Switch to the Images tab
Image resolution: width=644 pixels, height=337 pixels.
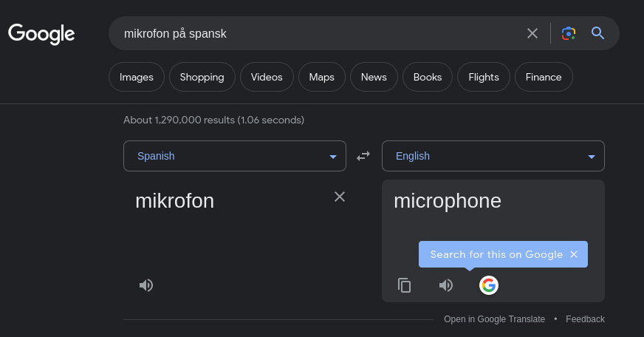tap(137, 77)
